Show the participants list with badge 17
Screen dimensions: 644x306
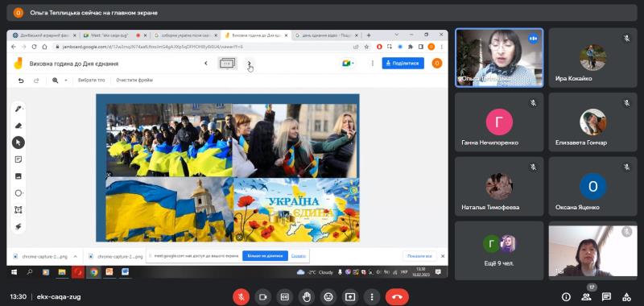(x=586, y=296)
